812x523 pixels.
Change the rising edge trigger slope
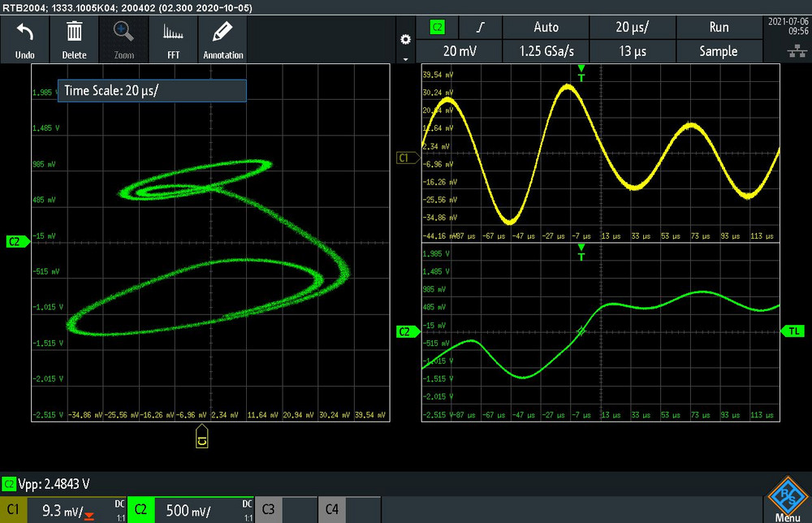[x=481, y=27]
